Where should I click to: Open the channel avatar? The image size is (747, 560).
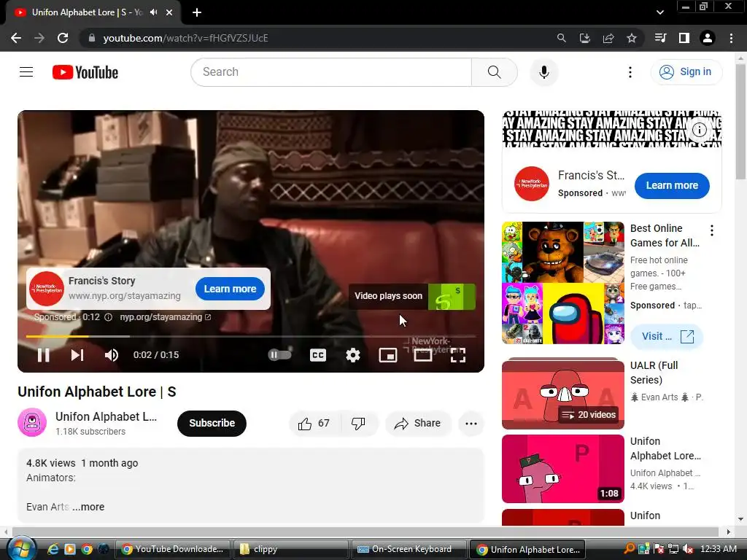pos(32,422)
